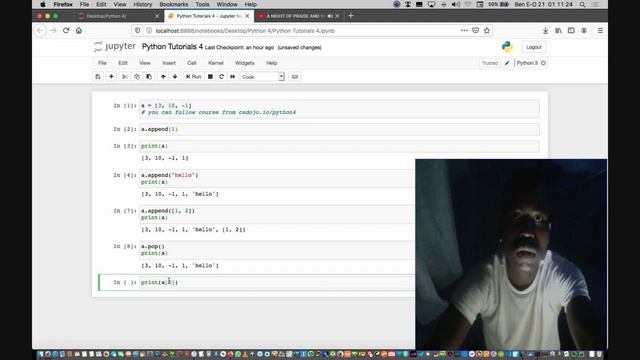Open the Apple menu
This screenshot has height=360, width=640.
point(43,4)
